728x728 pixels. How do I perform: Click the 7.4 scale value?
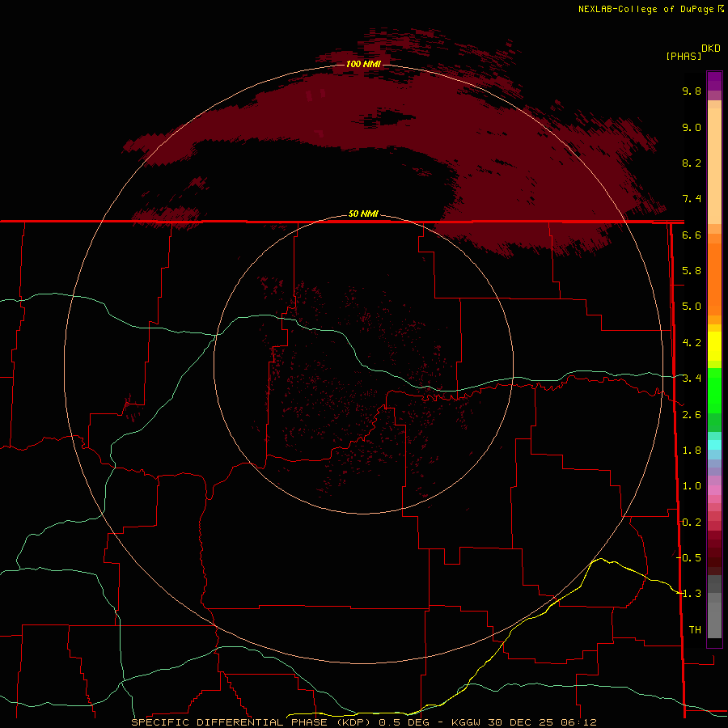click(692, 199)
